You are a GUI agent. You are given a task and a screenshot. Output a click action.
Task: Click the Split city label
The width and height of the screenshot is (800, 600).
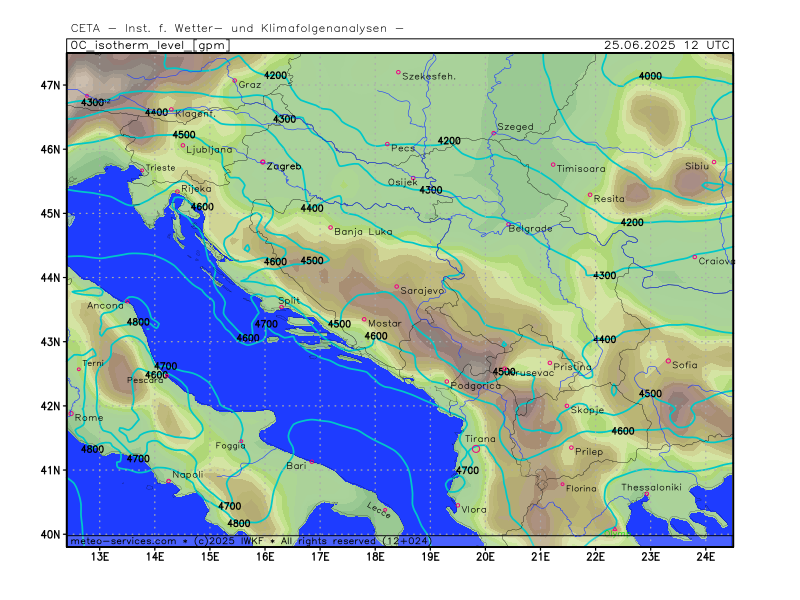tap(289, 301)
